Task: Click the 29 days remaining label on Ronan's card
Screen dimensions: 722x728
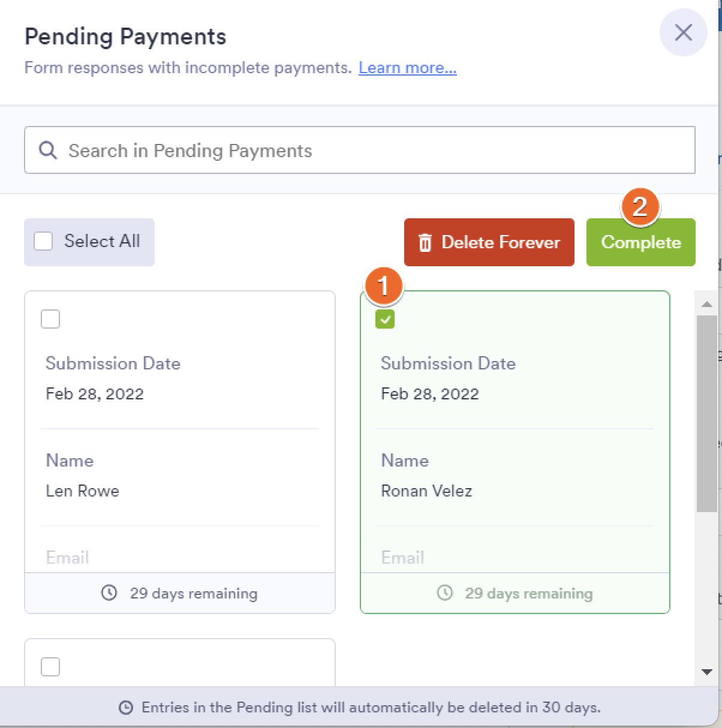Action: click(528, 594)
